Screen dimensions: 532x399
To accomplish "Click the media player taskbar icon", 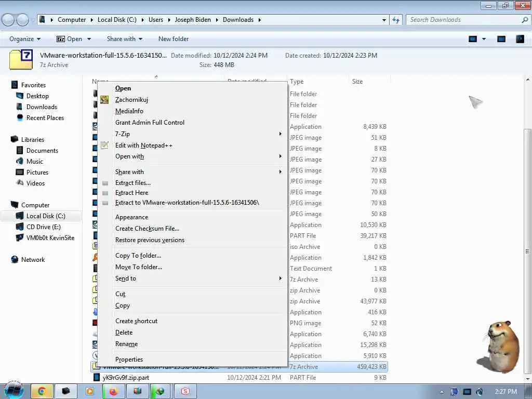I will pyautogui.click(x=89, y=391).
